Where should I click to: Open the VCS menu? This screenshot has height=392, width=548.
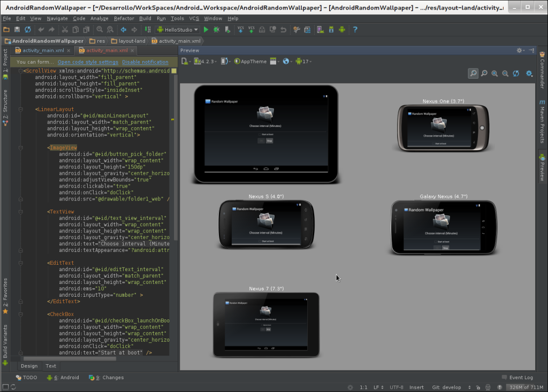(x=194, y=19)
